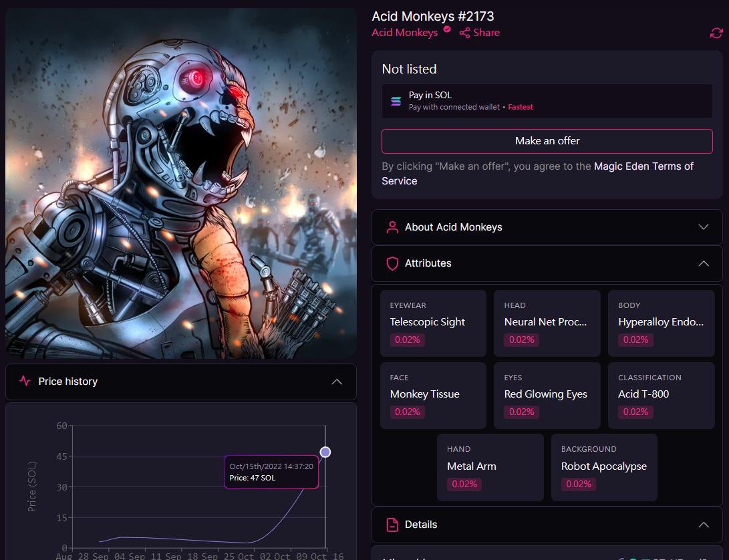The width and height of the screenshot is (729, 560).
Task: Click the Acid Monkeys #2173 title
Action: click(433, 16)
